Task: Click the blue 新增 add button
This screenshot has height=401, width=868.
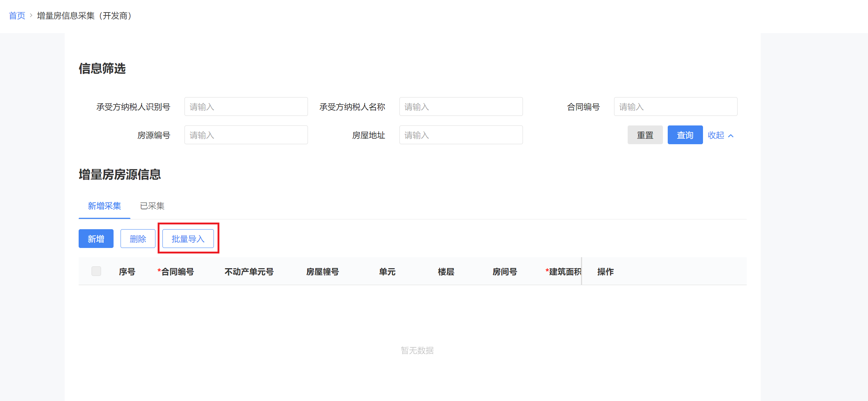Action: tap(96, 239)
